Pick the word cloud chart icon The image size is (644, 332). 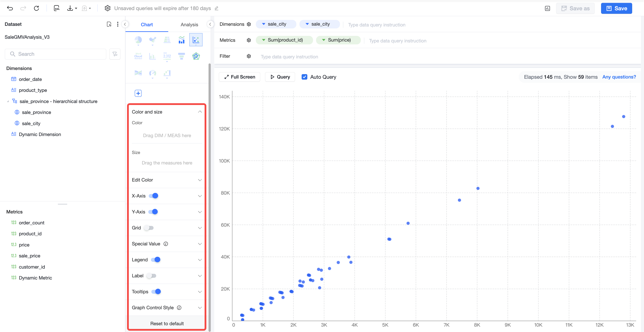[138, 56]
